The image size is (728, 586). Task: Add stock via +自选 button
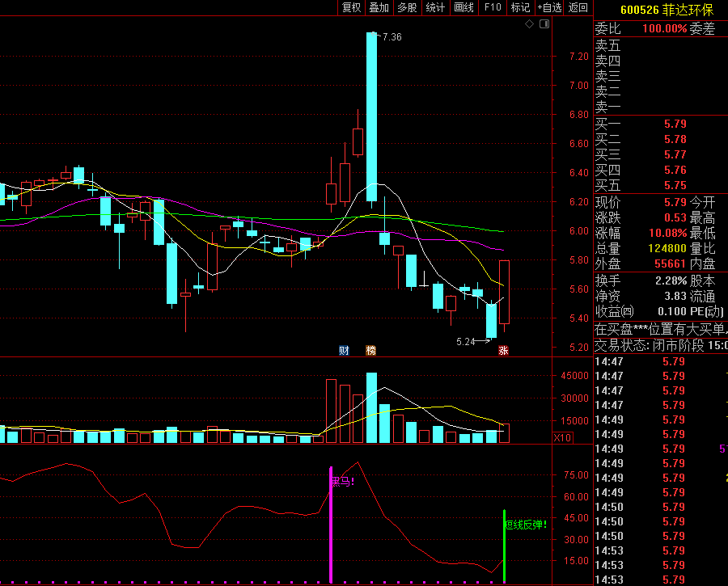[x=549, y=7]
